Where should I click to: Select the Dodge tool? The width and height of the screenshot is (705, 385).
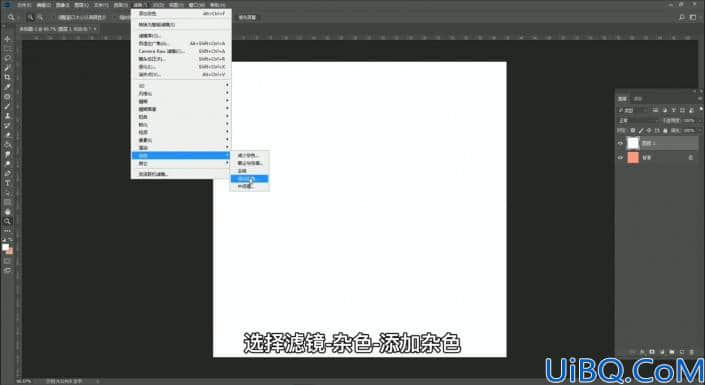(x=7, y=164)
